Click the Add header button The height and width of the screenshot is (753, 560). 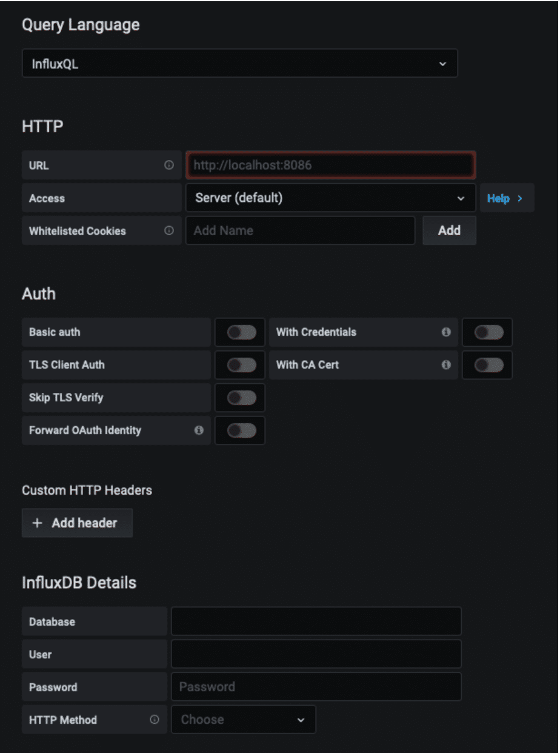(77, 523)
